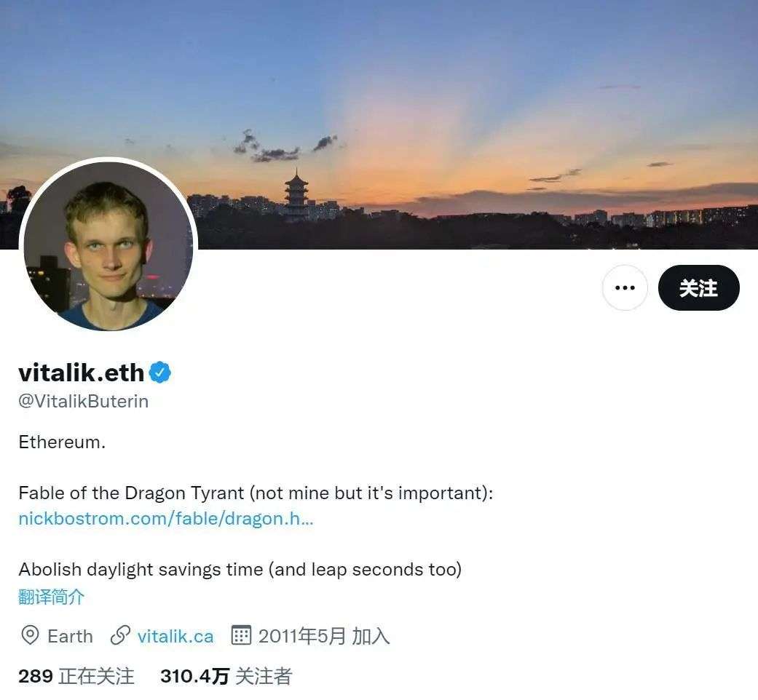This screenshot has height=700, width=758.
Task: Click the Fable of the Dragon Tyrant text
Action: tap(131, 493)
